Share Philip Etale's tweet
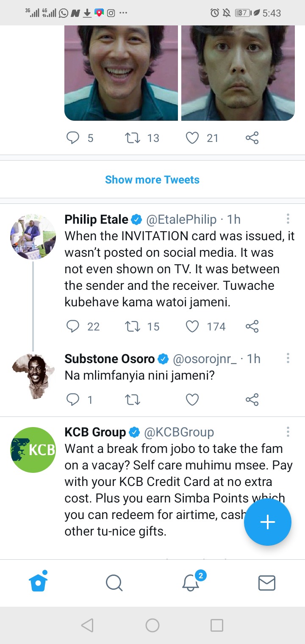The width and height of the screenshot is (305, 644). click(252, 326)
